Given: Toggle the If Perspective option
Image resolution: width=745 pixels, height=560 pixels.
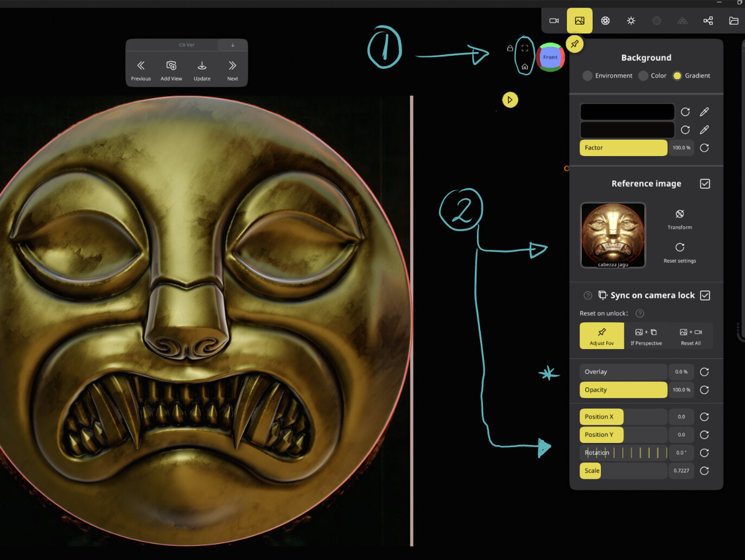Looking at the screenshot, I should (x=646, y=336).
